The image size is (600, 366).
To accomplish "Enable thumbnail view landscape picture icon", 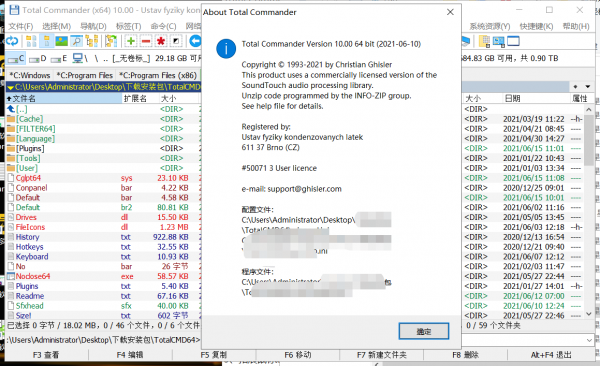I will [62, 41].
